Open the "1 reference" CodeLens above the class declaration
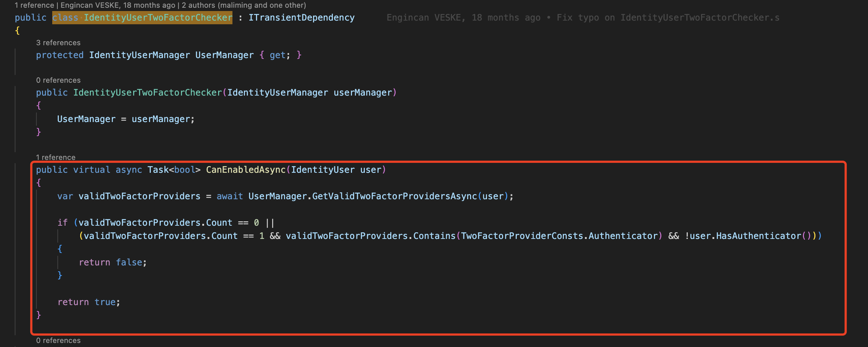The height and width of the screenshot is (347, 868). (x=34, y=5)
